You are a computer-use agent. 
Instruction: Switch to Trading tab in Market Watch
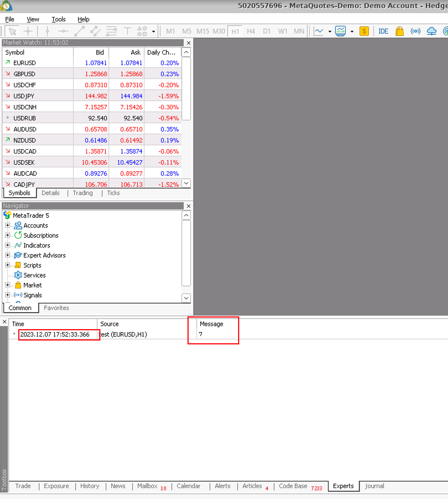point(83,193)
